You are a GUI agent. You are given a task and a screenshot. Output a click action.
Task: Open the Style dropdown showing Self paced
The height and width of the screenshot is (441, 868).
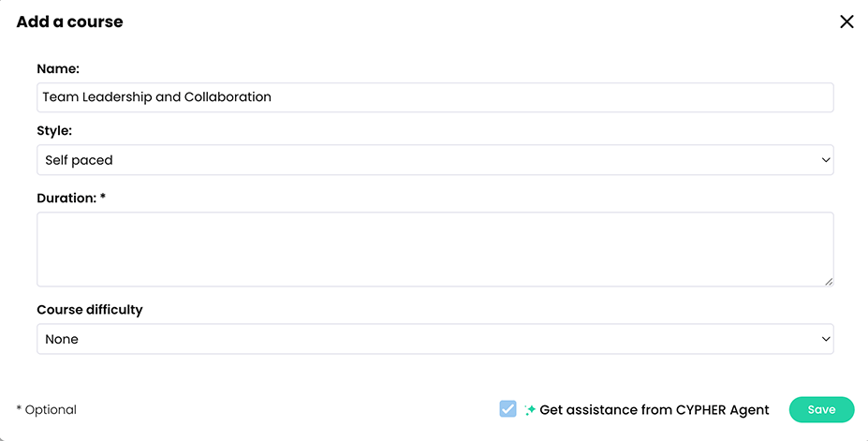(434, 160)
